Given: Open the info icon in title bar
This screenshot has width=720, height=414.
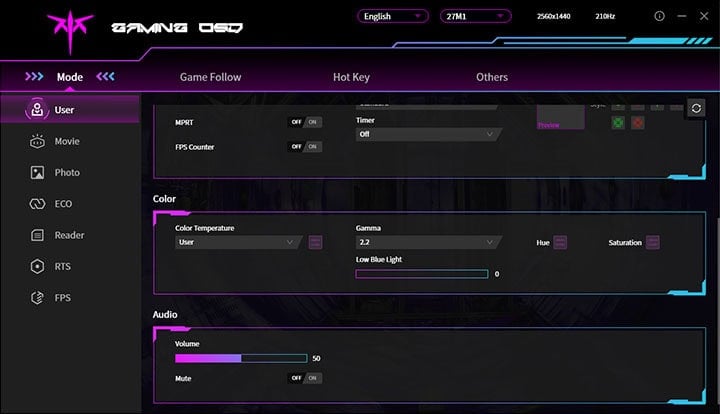Looking at the screenshot, I should 658,17.
